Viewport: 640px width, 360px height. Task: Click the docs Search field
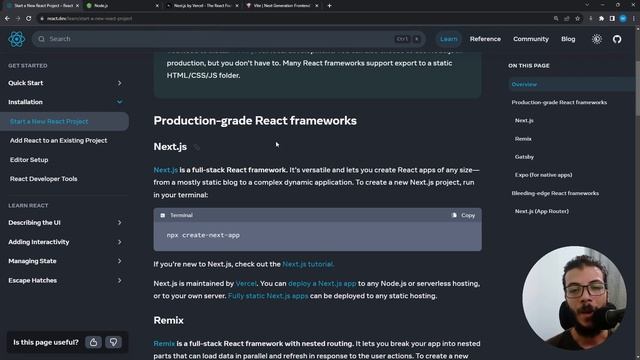(229, 39)
